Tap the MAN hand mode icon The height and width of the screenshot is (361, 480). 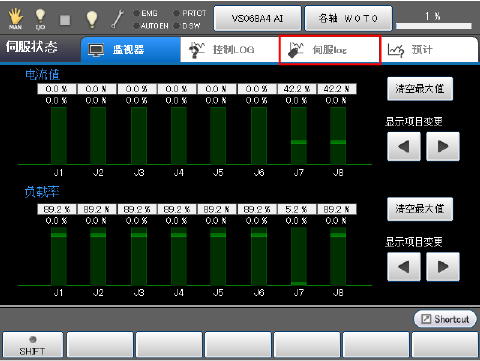(x=16, y=18)
